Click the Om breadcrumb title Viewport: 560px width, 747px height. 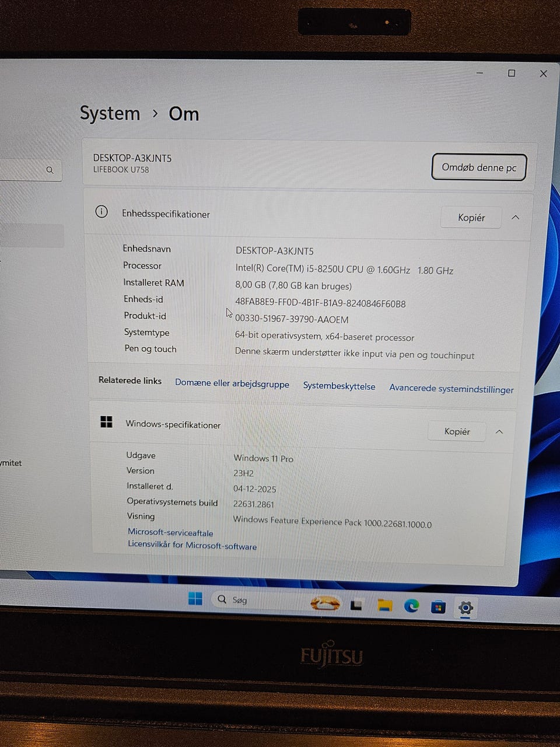[x=184, y=114]
